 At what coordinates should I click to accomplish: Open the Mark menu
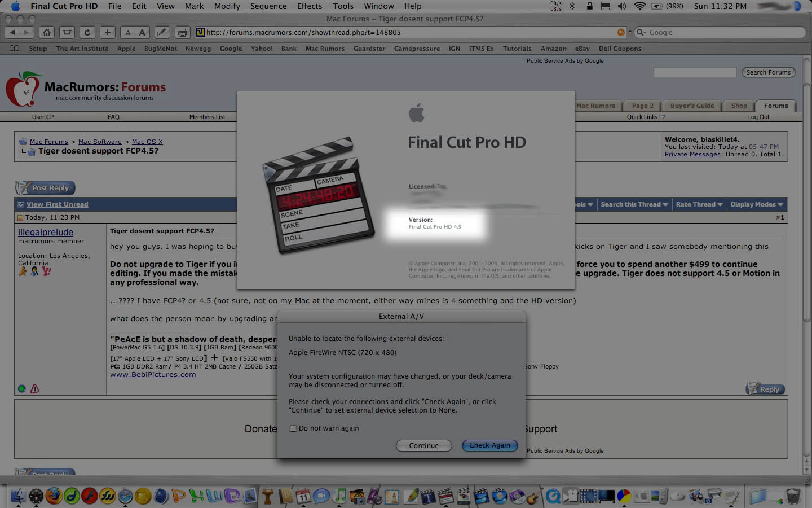click(x=194, y=6)
